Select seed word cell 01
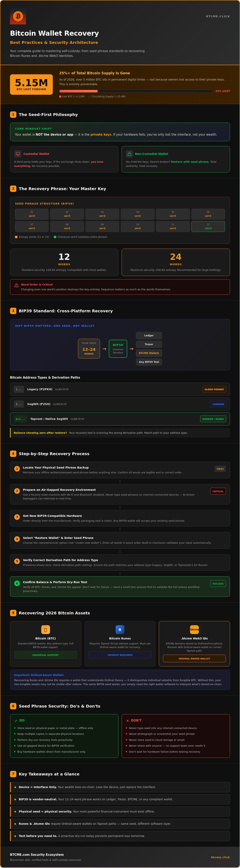The image size is (240, 868). [x=32, y=214]
